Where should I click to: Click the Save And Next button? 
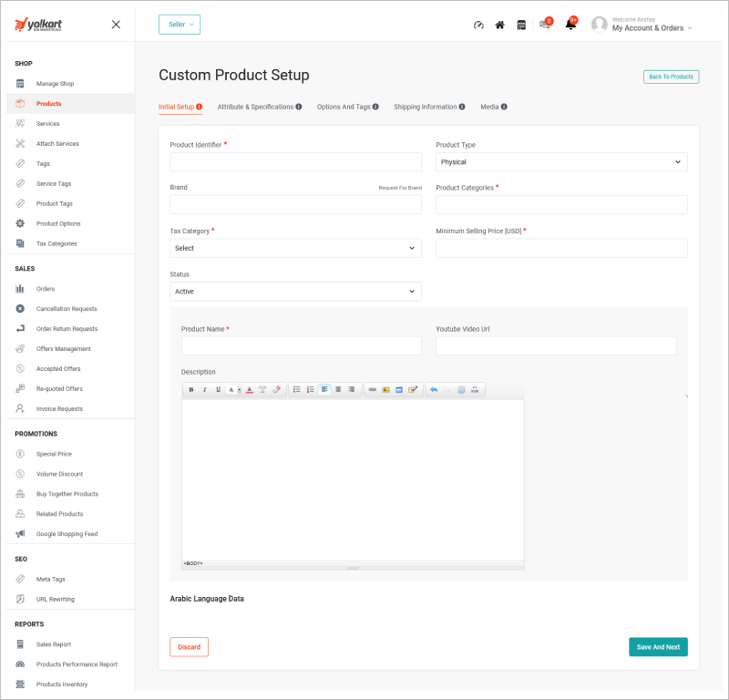point(658,647)
